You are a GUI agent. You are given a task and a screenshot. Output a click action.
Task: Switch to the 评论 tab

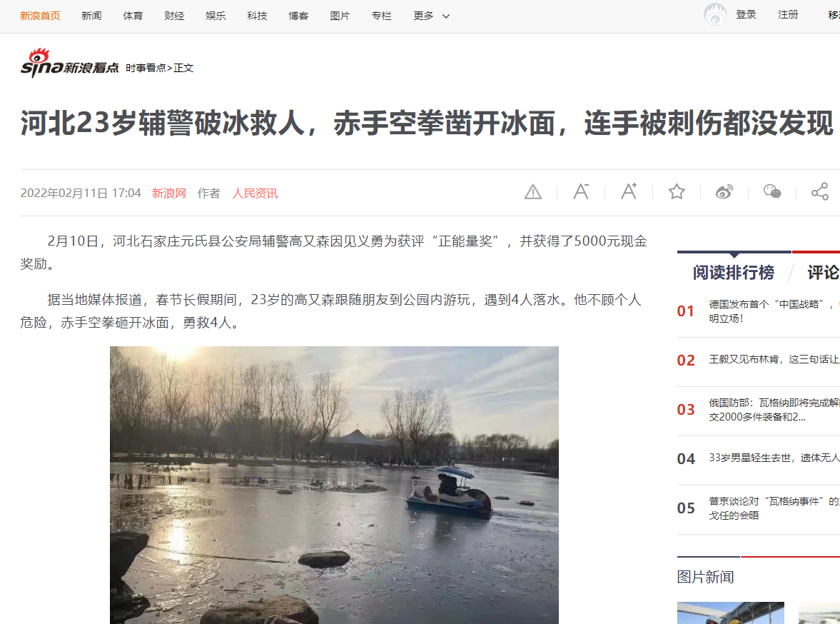coord(823,272)
